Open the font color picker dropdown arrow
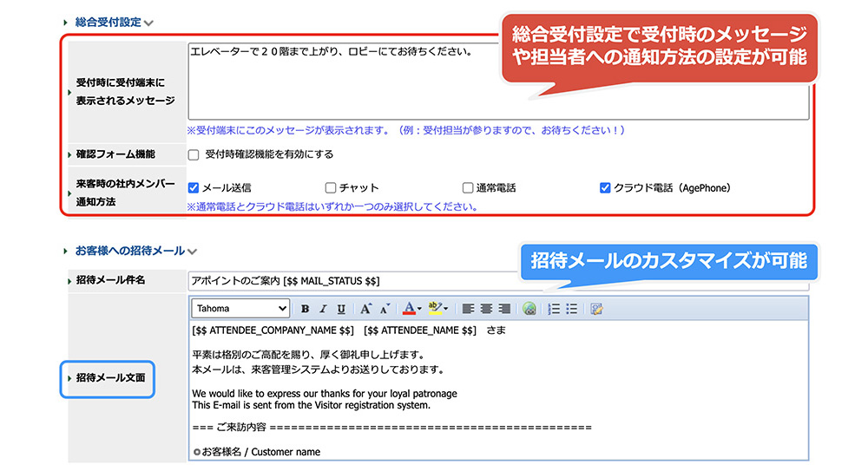Screen dimensions: 868x471 click(x=419, y=309)
